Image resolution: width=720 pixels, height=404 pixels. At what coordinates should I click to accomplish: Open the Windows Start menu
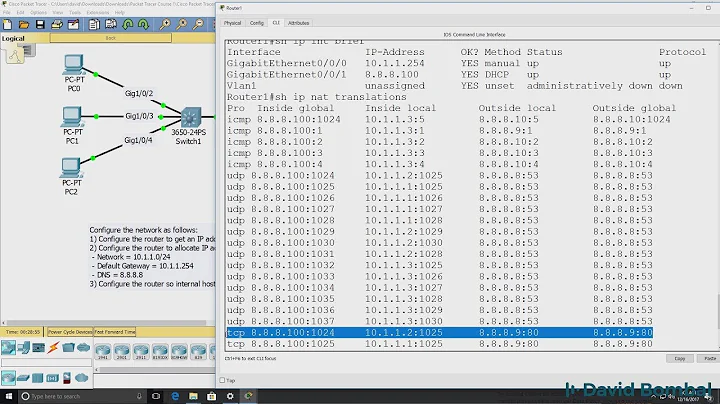pyautogui.click(x=8, y=396)
